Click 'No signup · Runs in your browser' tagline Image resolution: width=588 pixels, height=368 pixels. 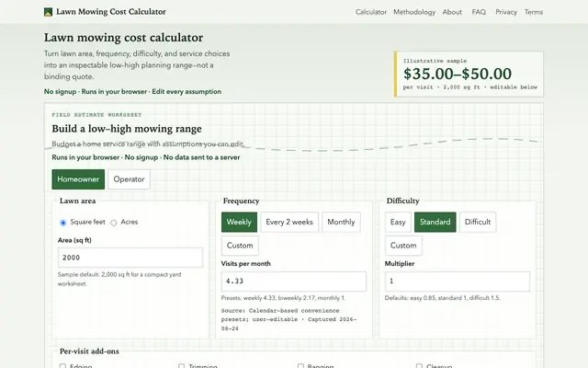click(x=132, y=92)
